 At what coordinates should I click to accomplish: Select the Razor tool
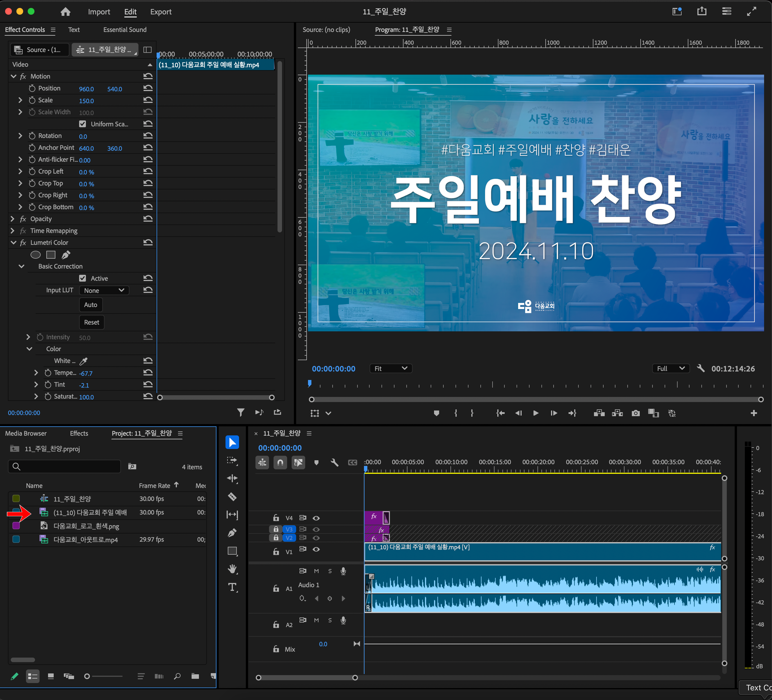232,496
